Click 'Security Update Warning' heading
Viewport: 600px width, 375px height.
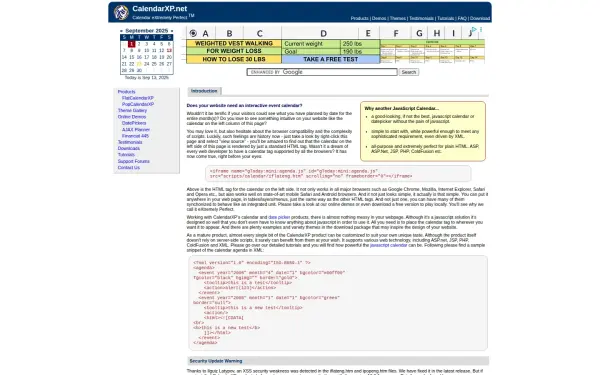216,361
